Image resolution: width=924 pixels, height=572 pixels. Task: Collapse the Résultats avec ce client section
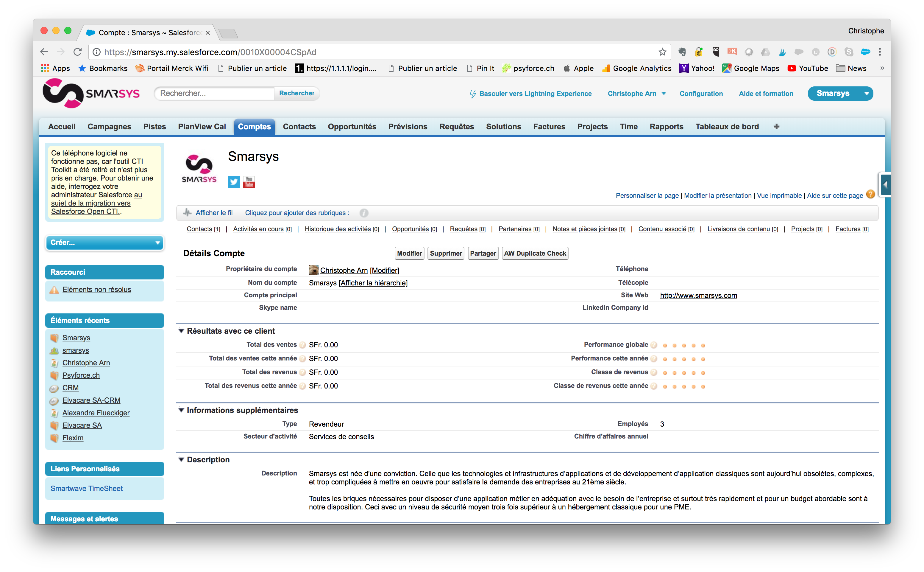(x=181, y=331)
